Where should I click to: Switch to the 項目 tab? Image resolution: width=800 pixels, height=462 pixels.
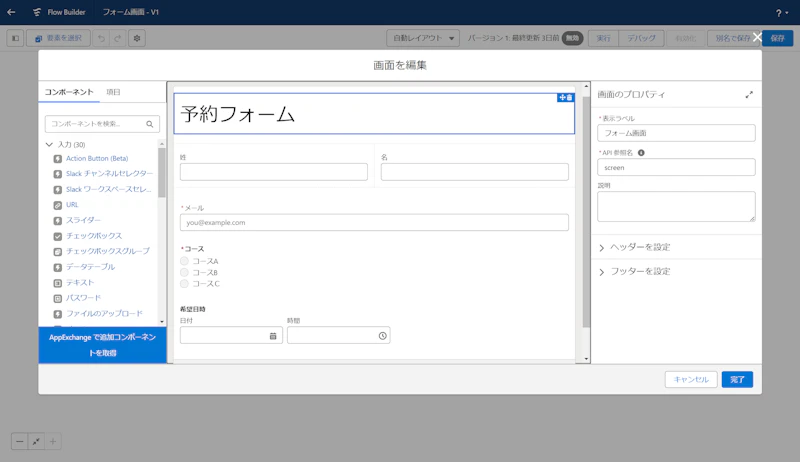[x=113, y=92]
